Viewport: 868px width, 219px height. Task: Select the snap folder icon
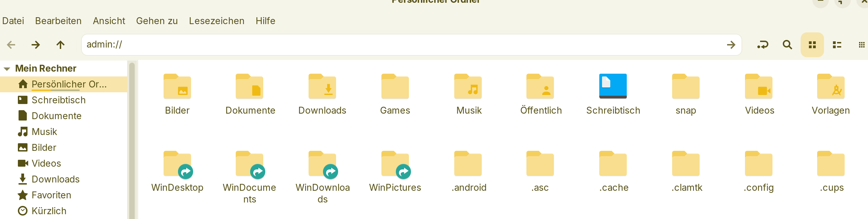click(686, 86)
